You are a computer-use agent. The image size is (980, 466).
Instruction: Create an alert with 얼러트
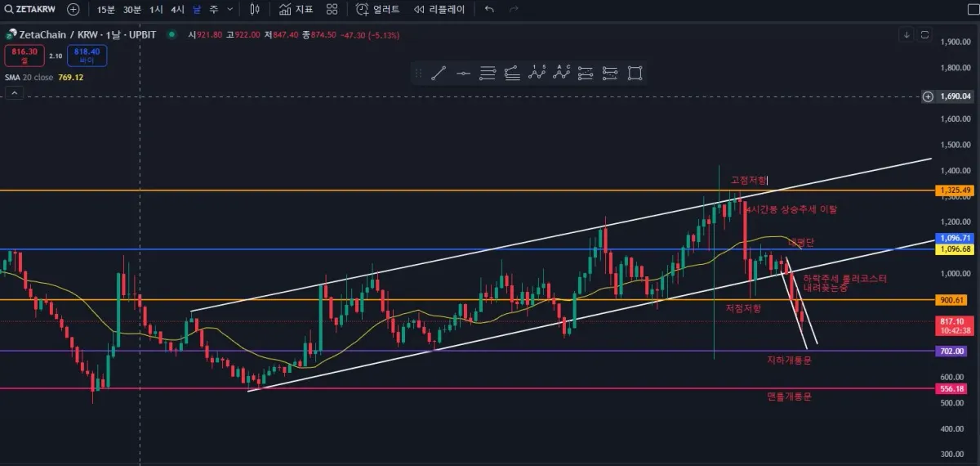[x=377, y=9]
